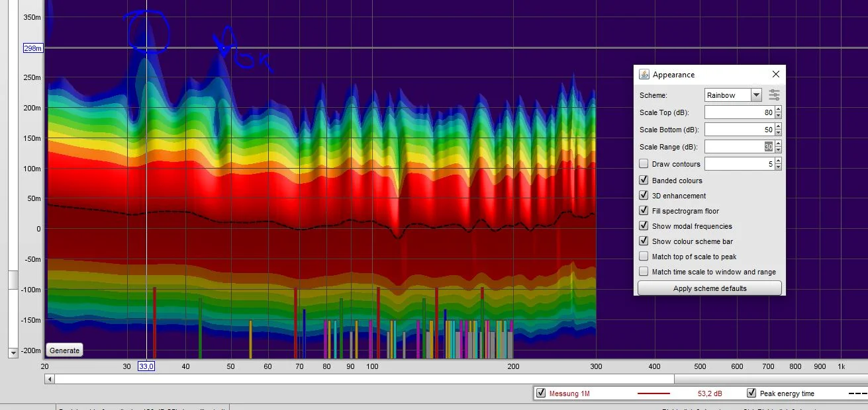This screenshot has width=868, height=410.
Task: Increase Scale Bottom with the up arrow
Action: [x=778, y=126]
